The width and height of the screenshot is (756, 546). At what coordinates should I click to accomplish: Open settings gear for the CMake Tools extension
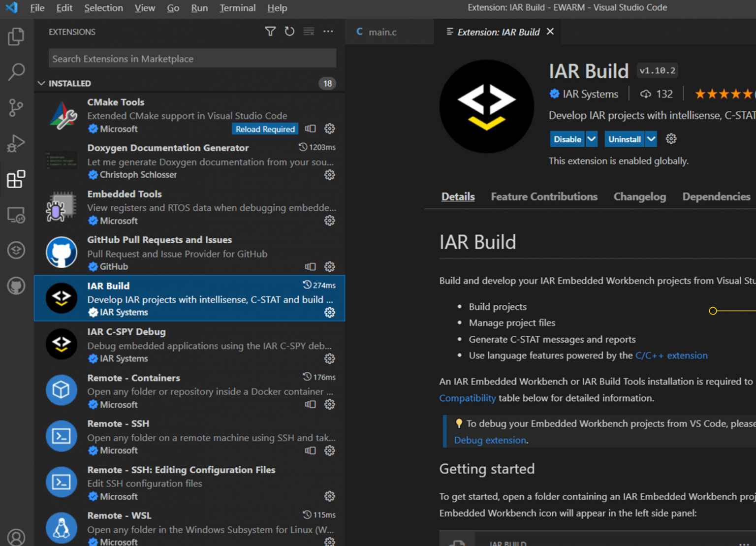(x=329, y=128)
